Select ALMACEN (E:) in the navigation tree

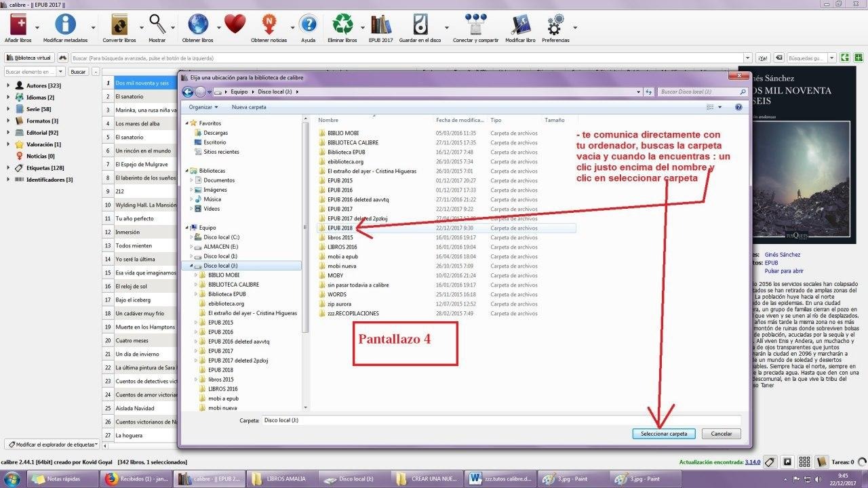[x=220, y=247]
